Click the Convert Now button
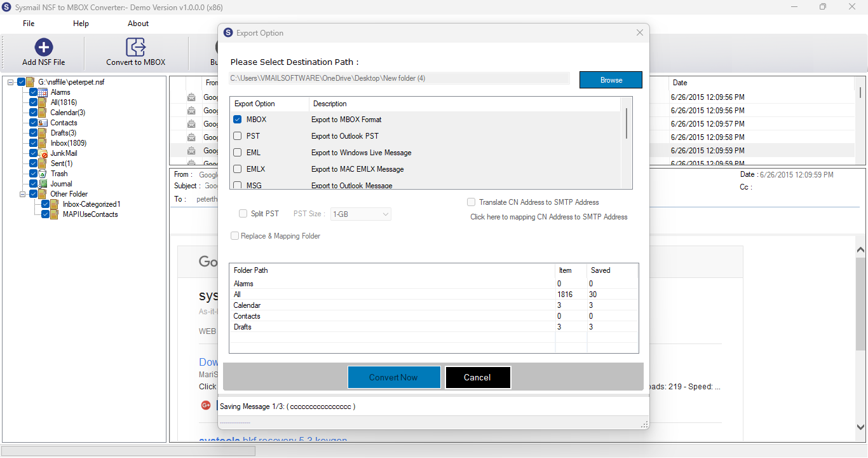Image resolution: width=868 pixels, height=458 pixels. 394,377
